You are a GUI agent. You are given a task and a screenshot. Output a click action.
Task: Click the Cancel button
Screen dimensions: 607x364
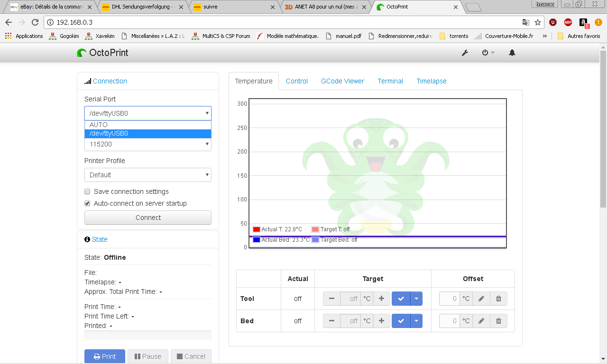(x=191, y=356)
